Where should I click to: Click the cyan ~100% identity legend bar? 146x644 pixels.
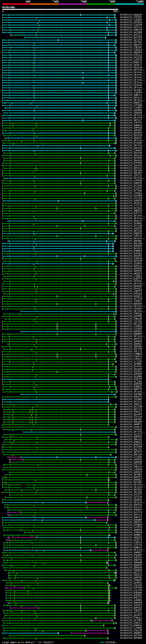(x=130, y=4)
